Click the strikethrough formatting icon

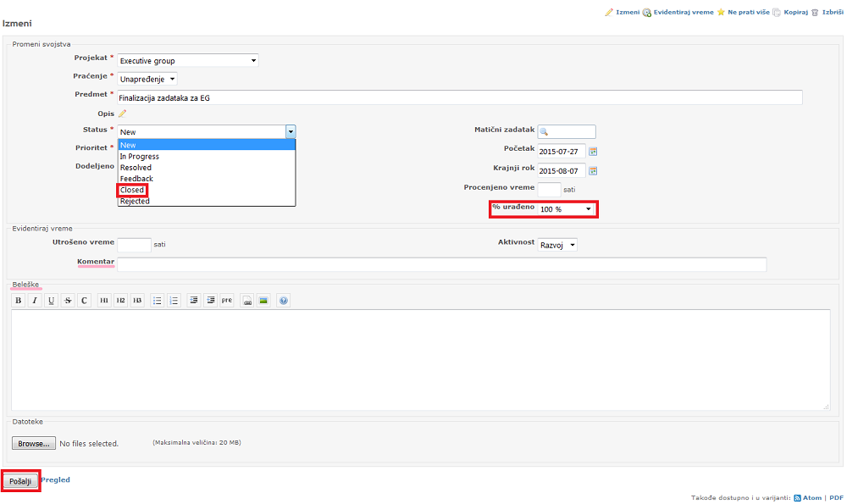tap(68, 301)
